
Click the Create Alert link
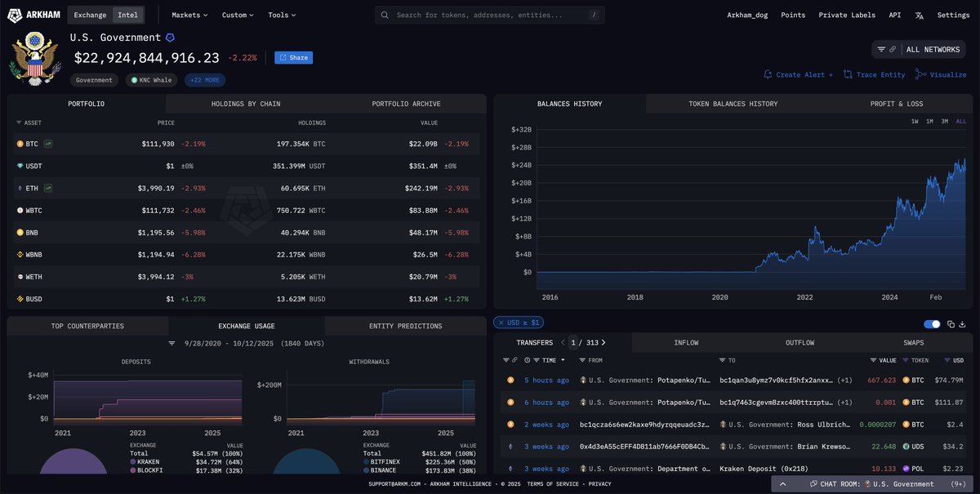pos(798,74)
